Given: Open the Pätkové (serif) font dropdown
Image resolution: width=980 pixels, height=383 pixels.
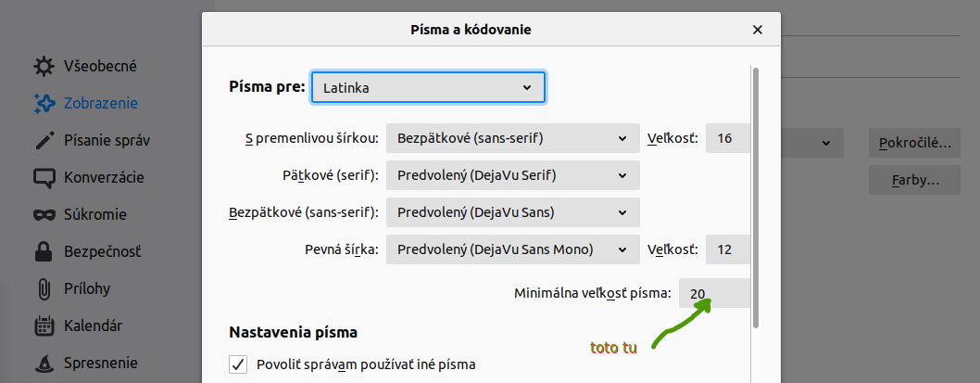Looking at the screenshot, I should 512,175.
